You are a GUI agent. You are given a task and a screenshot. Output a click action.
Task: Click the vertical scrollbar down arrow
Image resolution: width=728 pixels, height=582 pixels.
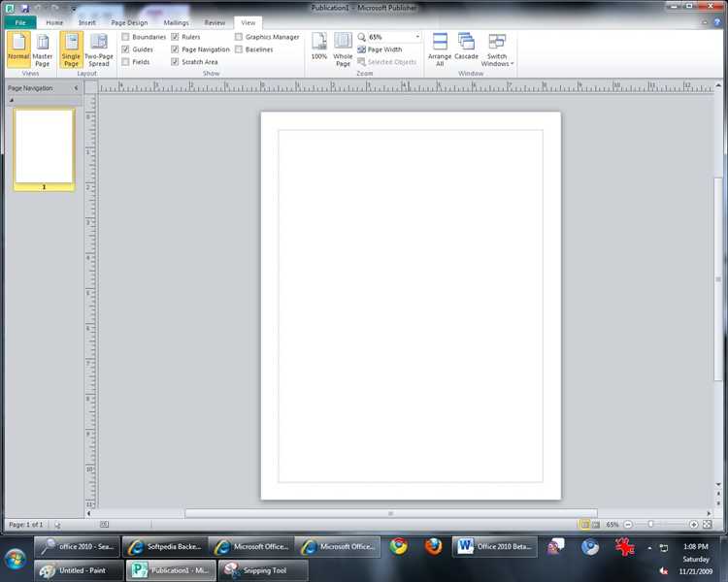[x=718, y=484]
